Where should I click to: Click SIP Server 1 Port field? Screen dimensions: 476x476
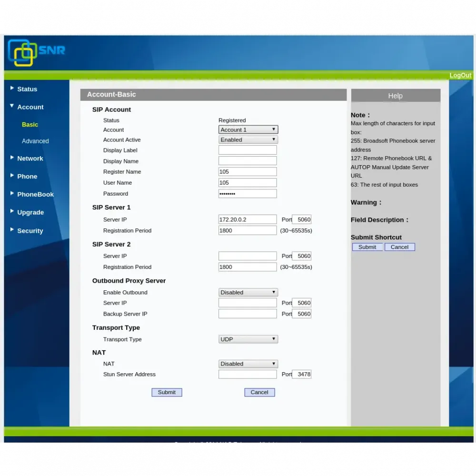pos(302,219)
